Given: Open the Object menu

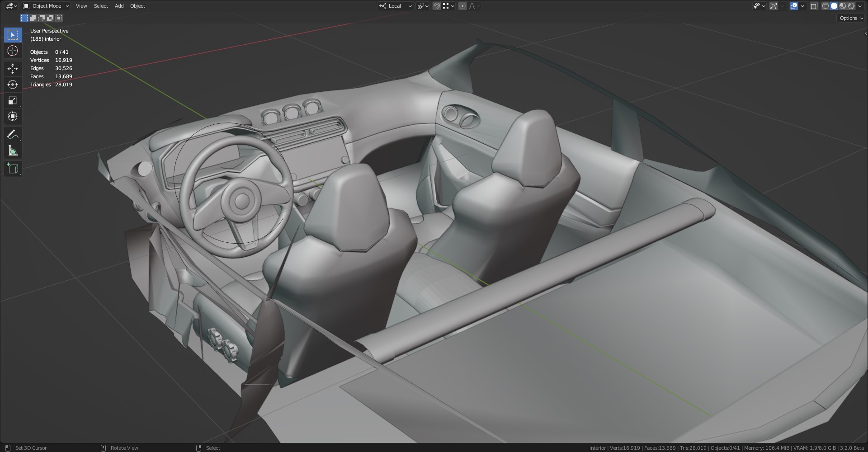Looking at the screenshot, I should [138, 6].
